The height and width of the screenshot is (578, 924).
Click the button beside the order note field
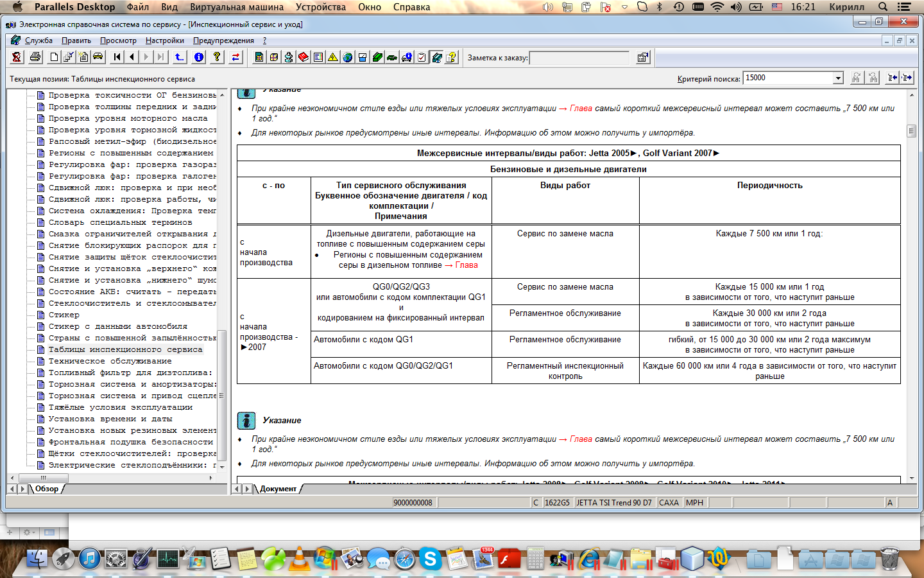[642, 58]
